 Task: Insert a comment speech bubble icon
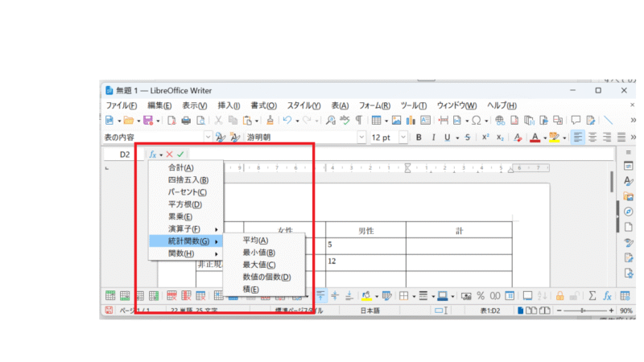tap(576, 120)
